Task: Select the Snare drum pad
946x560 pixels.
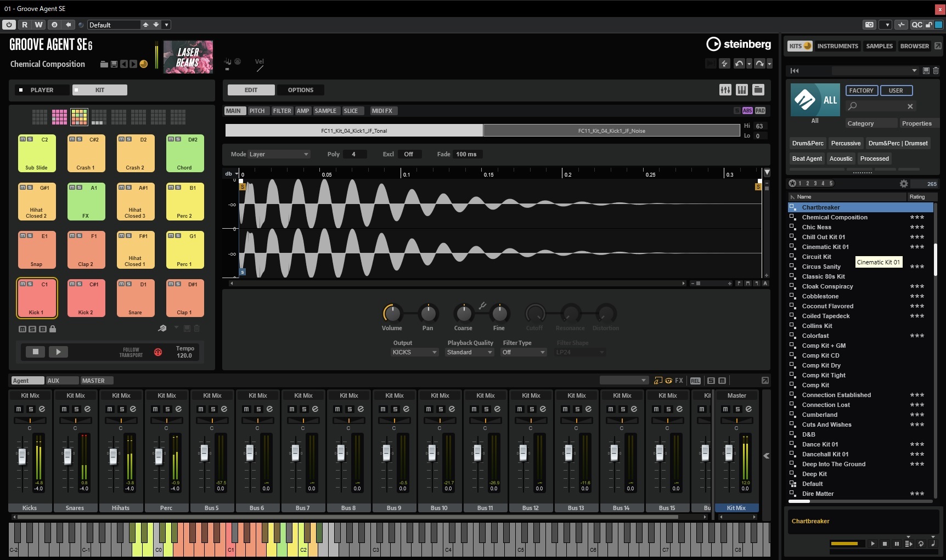Action: point(135,298)
